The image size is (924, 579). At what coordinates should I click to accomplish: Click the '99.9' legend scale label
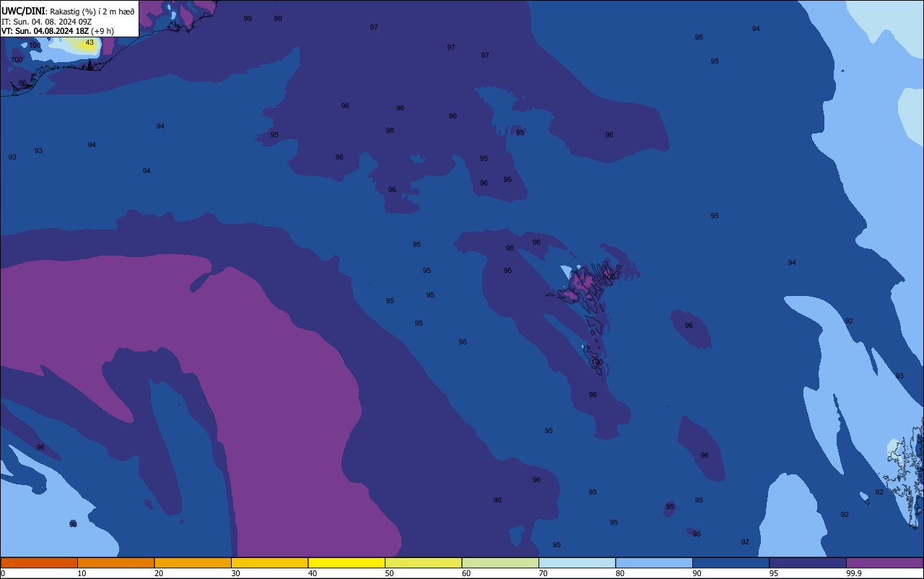pos(855,573)
